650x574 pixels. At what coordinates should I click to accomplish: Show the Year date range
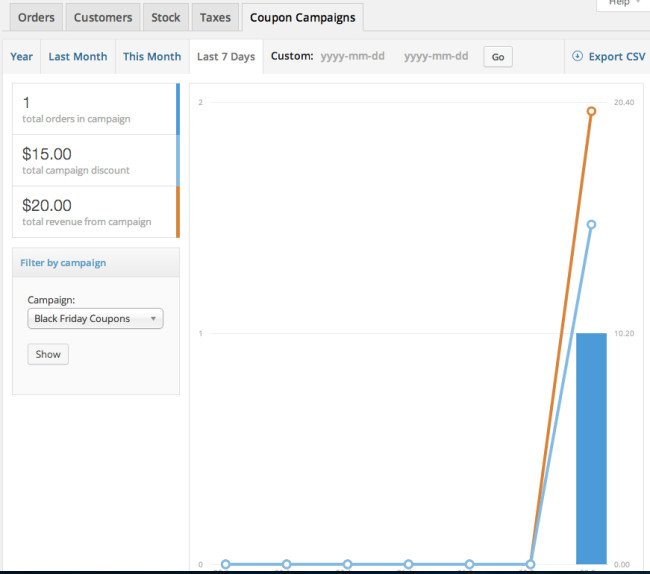pos(21,57)
